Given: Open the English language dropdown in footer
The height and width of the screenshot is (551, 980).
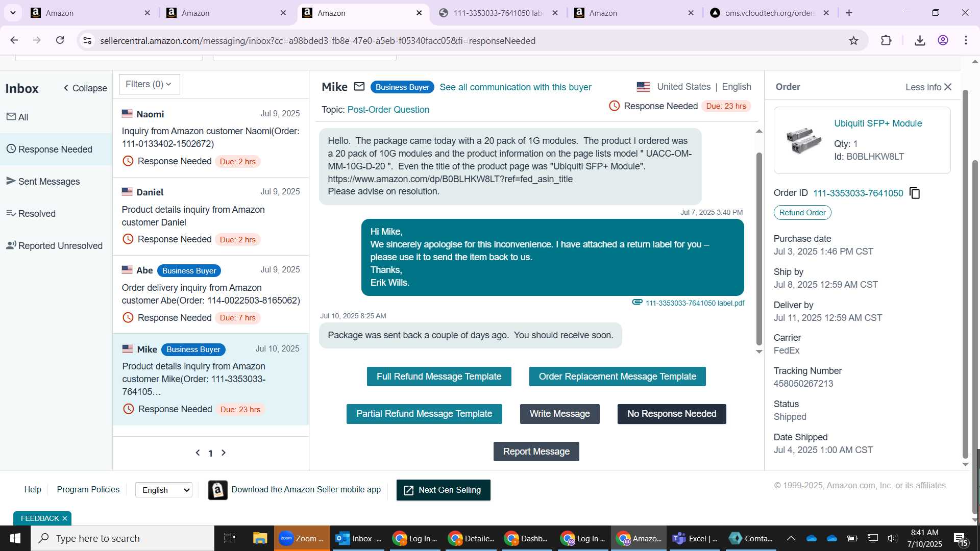Looking at the screenshot, I should [164, 490].
